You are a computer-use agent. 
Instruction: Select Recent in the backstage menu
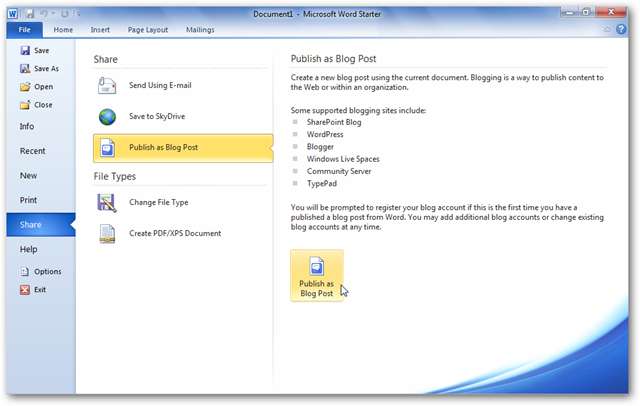pos(33,151)
